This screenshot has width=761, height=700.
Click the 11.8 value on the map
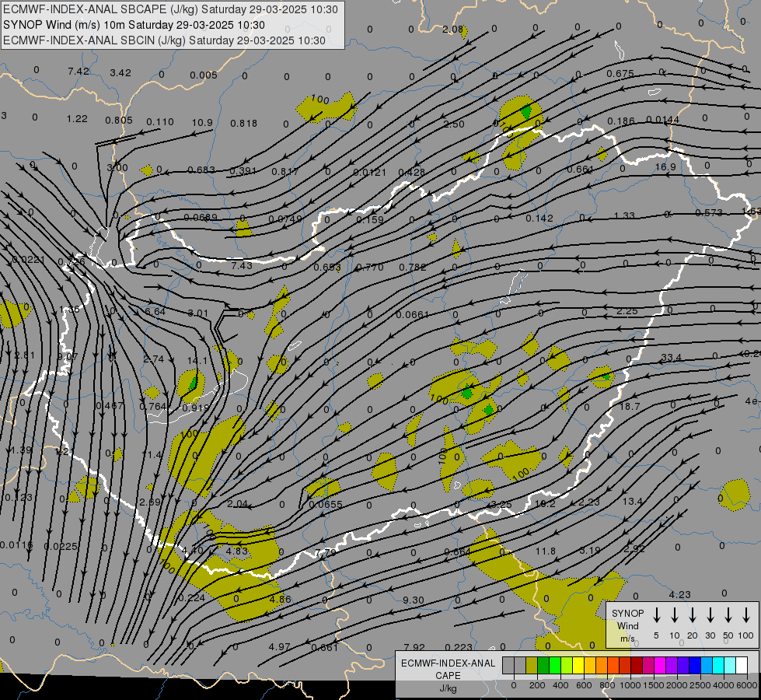[546, 551]
